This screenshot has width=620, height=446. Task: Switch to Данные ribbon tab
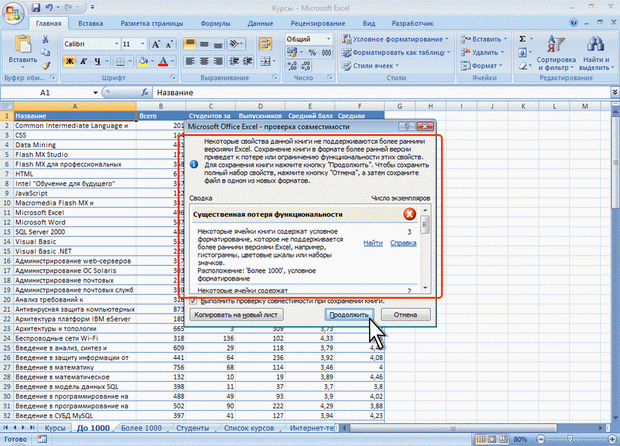point(260,23)
